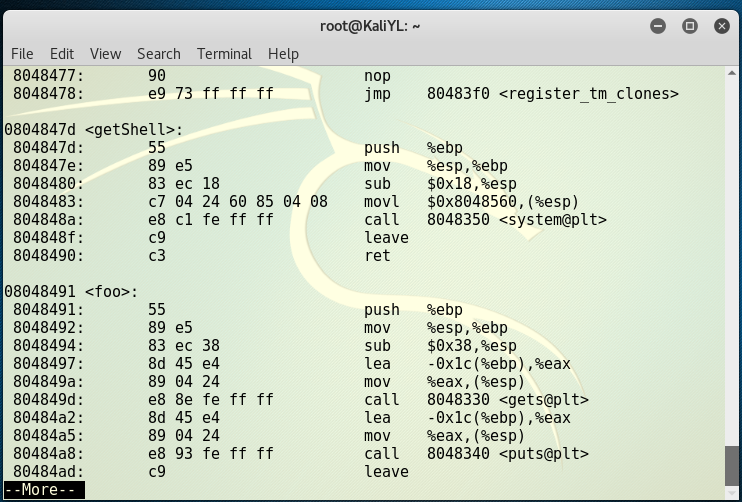The height and width of the screenshot is (502, 742).
Task: Click the address 80484a2: label
Action: [48, 417]
